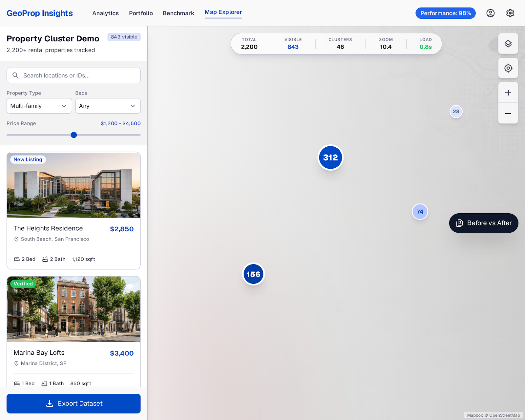The height and width of the screenshot is (420, 525).
Task: Go to GeoProp Insights home
Action: [40, 13]
